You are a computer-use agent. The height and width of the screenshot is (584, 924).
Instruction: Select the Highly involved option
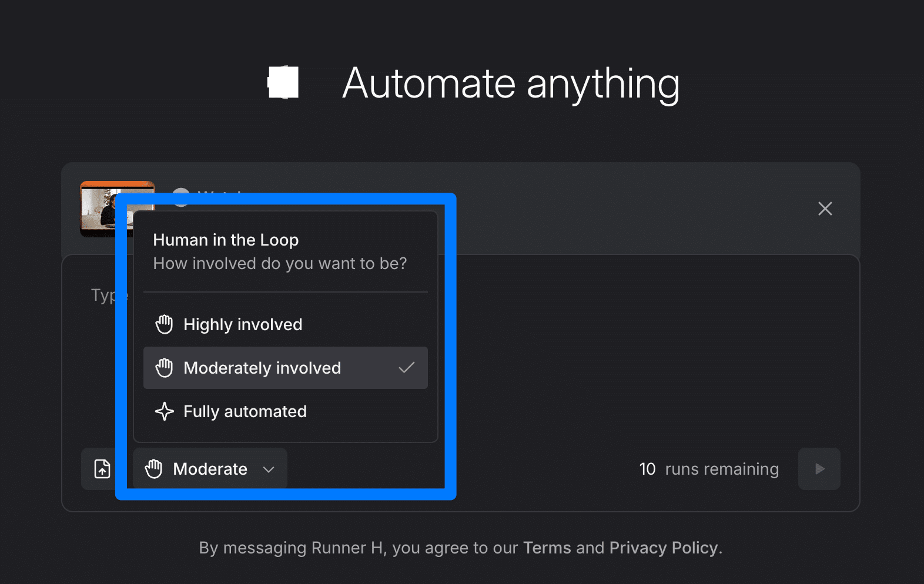tap(243, 324)
